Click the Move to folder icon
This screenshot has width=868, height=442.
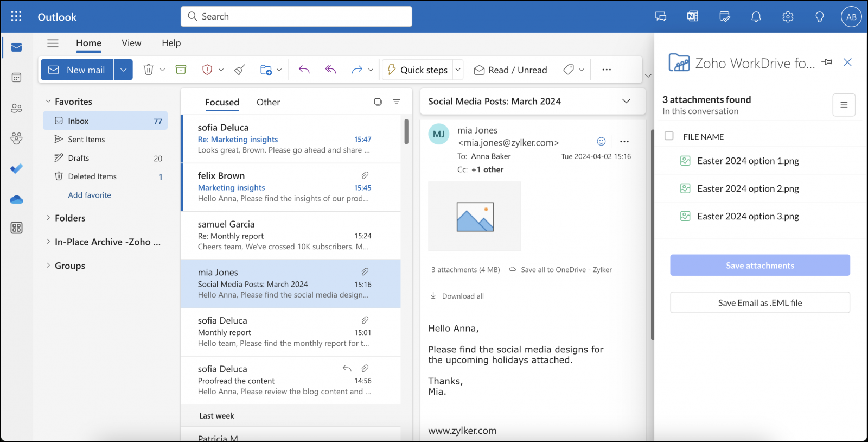pos(266,70)
